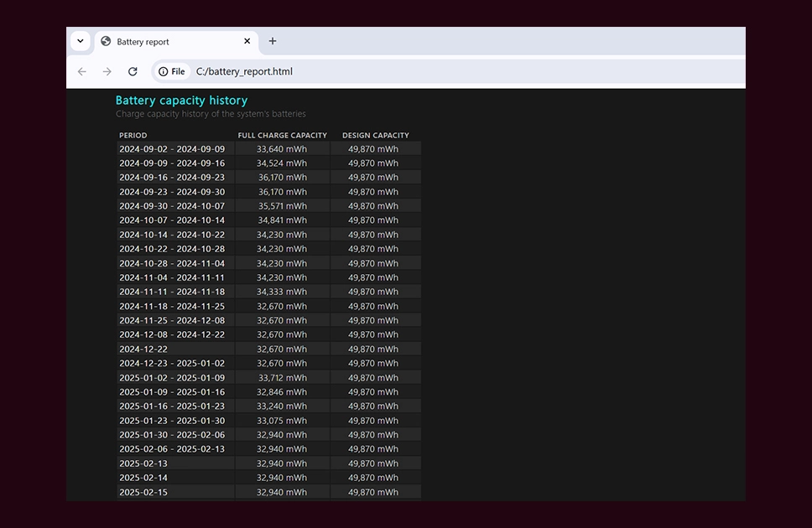This screenshot has width=812, height=528.
Task: Select the single-day 2025-02-13 period
Action: coord(143,463)
